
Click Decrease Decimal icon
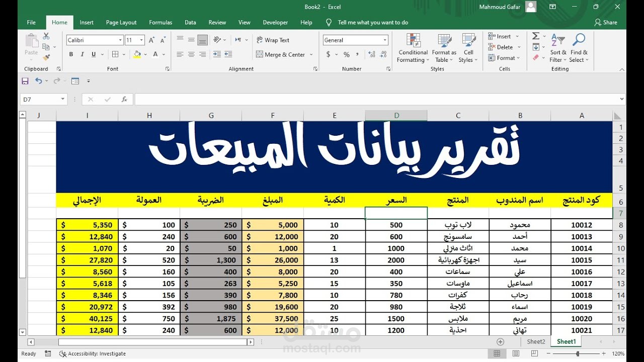pyautogui.click(x=383, y=54)
